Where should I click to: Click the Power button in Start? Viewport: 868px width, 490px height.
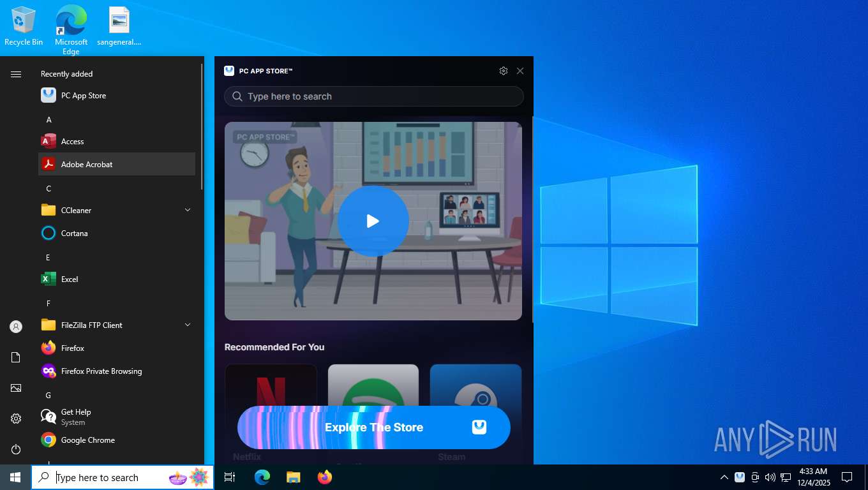[16, 449]
